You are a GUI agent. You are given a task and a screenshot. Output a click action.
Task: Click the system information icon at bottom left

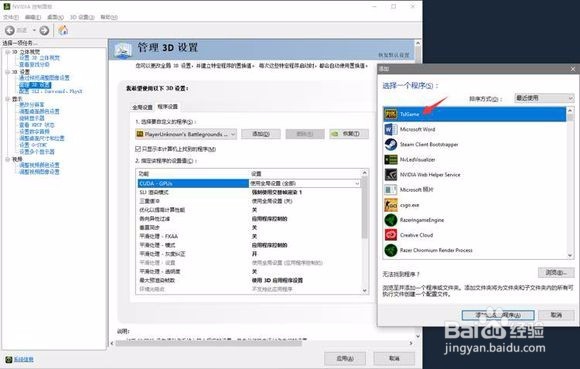[9, 359]
